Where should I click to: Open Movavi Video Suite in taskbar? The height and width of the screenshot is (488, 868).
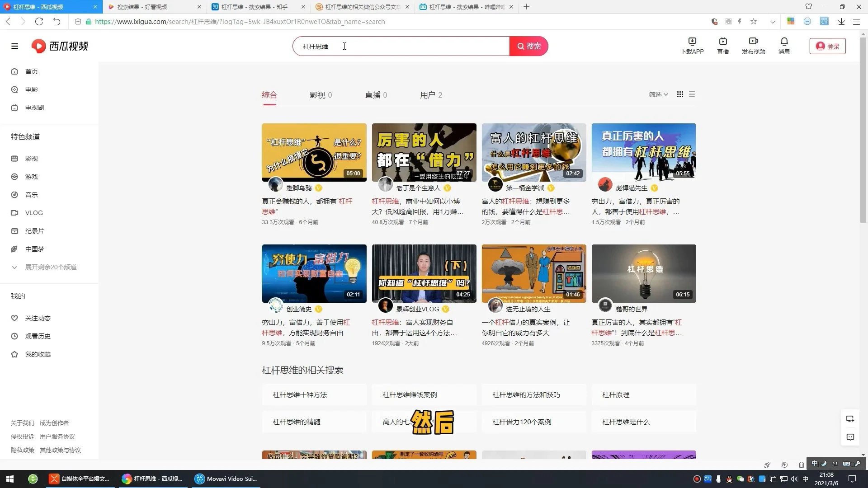[x=226, y=479]
